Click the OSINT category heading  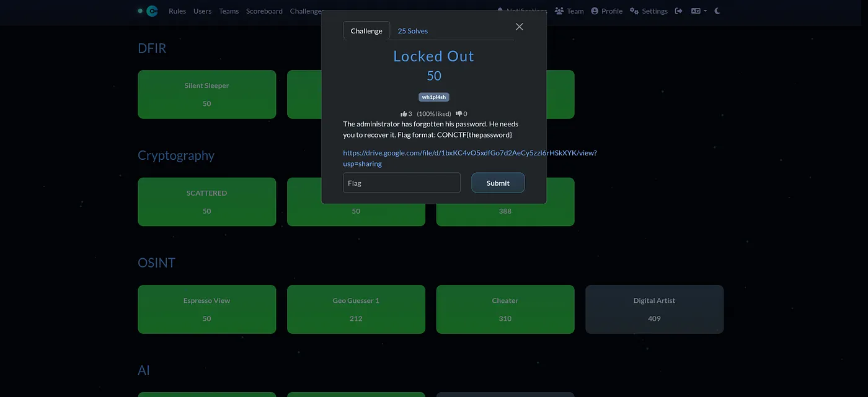coord(156,263)
